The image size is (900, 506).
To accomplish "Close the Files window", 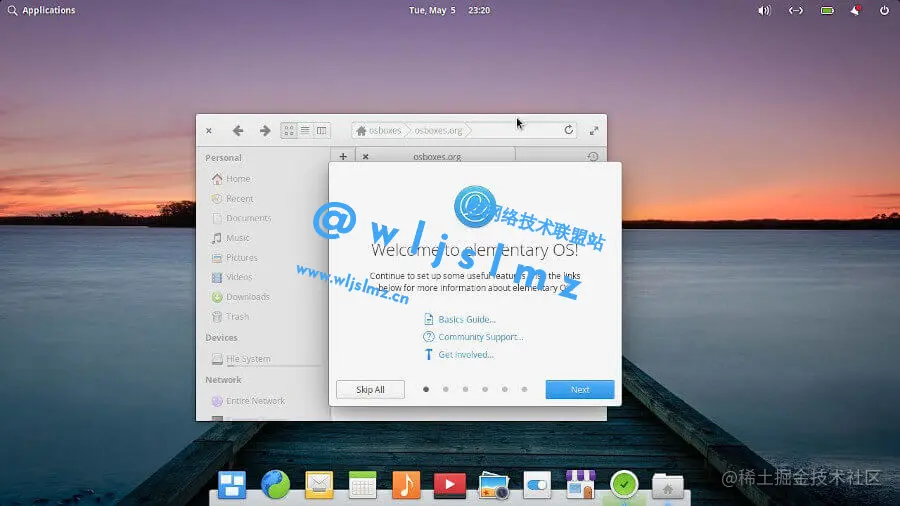I will coord(209,131).
